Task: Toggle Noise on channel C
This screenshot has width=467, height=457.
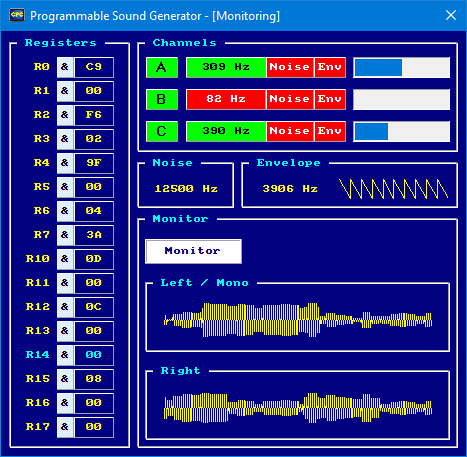Action: click(290, 131)
